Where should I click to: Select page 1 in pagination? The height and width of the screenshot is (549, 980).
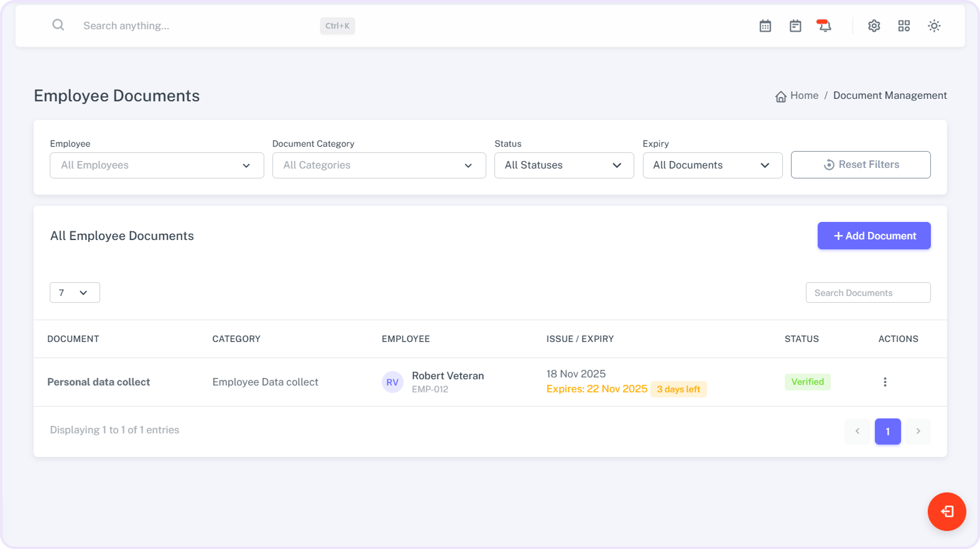887,431
